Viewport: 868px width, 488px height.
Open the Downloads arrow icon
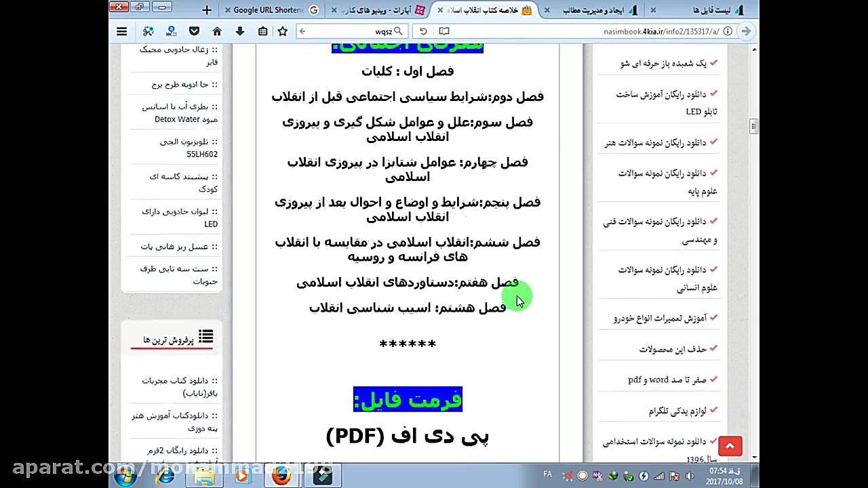point(239,31)
